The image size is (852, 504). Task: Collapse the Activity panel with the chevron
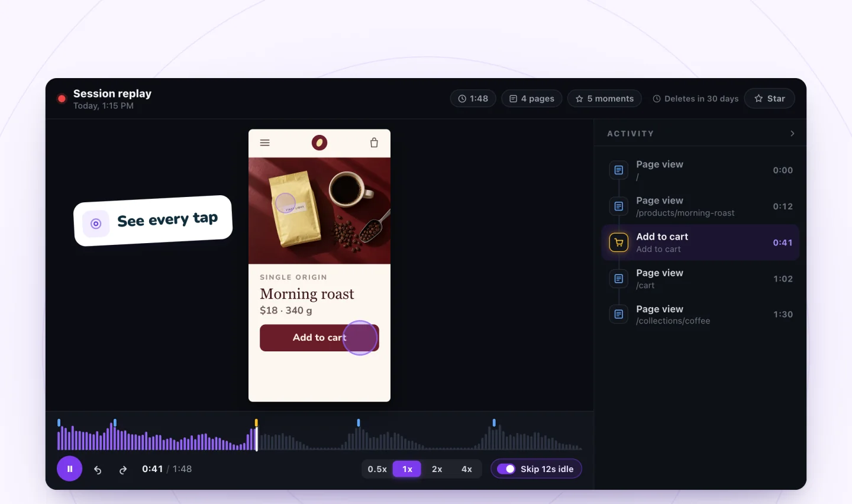tap(792, 134)
